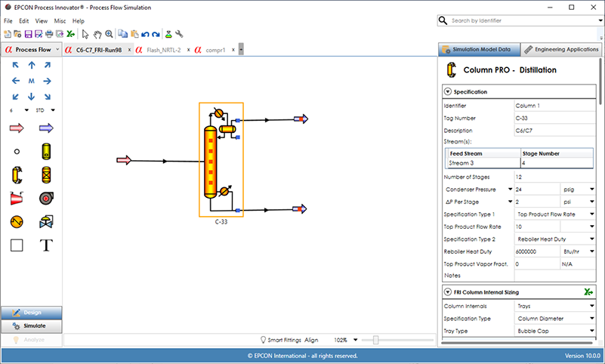Click the New file toolbar icon
The image size is (605, 364).
coord(7,34)
